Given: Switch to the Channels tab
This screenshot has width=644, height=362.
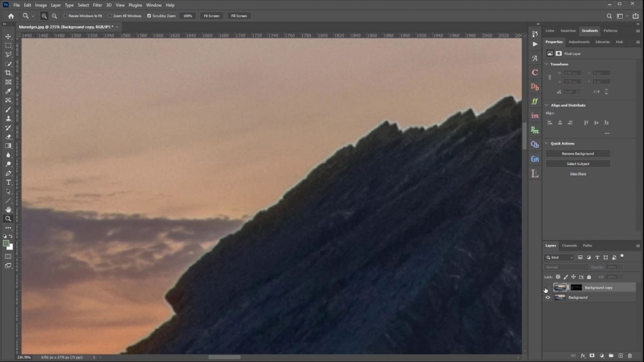Looking at the screenshot, I should coord(569,245).
